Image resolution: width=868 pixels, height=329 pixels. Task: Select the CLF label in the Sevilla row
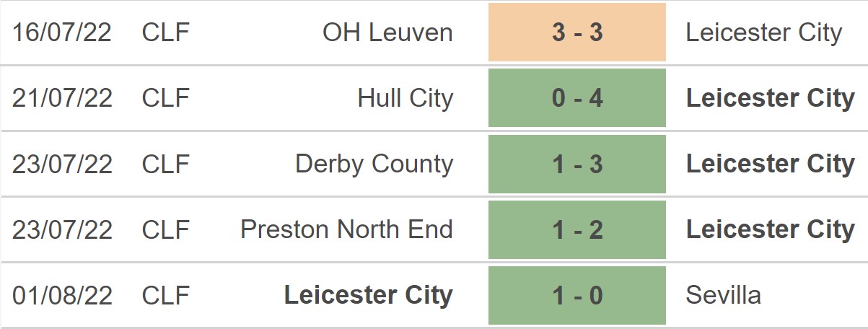click(165, 295)
